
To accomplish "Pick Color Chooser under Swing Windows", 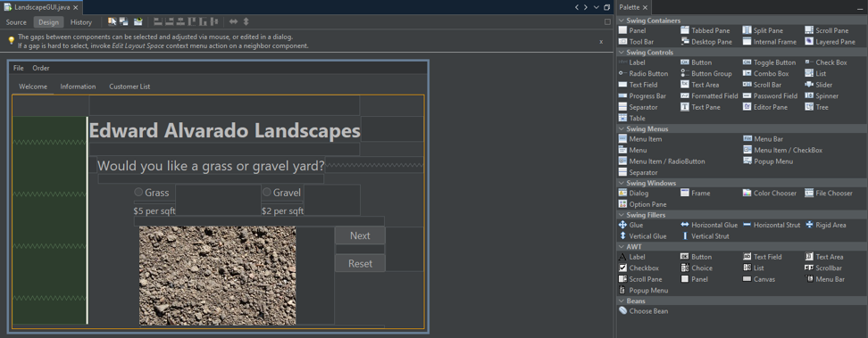I will [770, 193].
